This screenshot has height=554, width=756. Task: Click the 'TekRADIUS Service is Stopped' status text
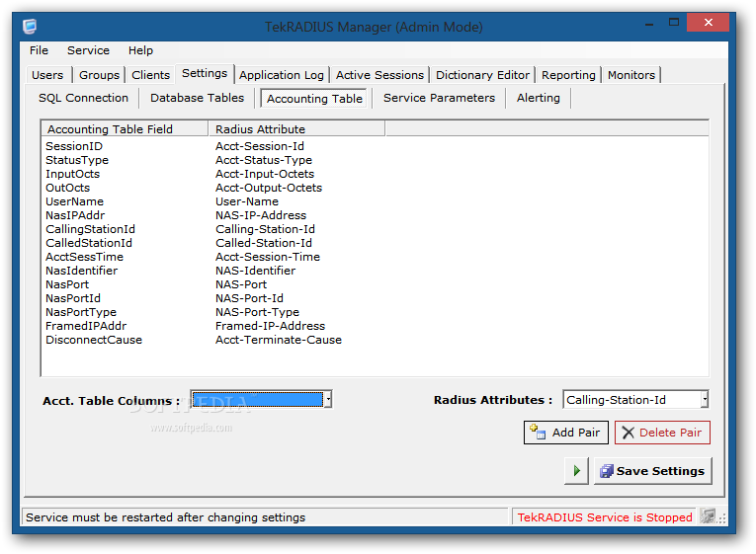pyautogui.click(x=605, y=517)
